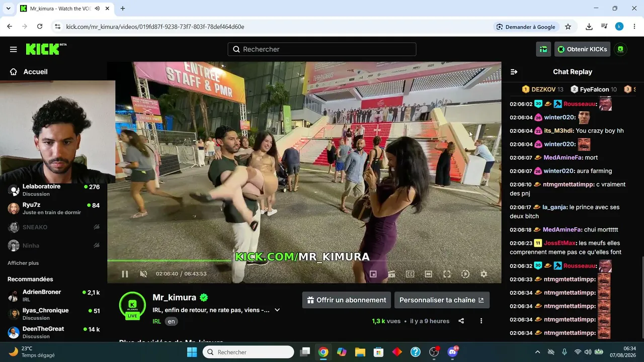
Task: Open Mr_kimura's LIVE channel avatar
Action: tap(132, 305)
